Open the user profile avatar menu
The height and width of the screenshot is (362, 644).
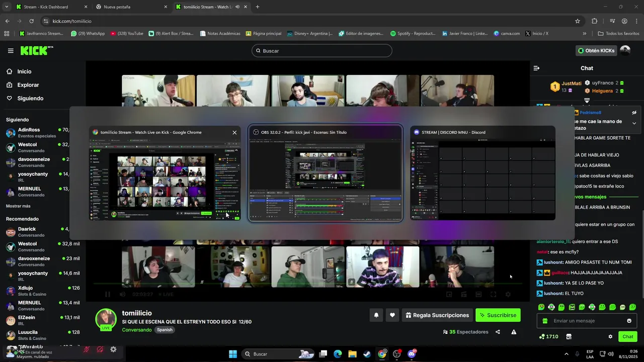click(625, 51)
